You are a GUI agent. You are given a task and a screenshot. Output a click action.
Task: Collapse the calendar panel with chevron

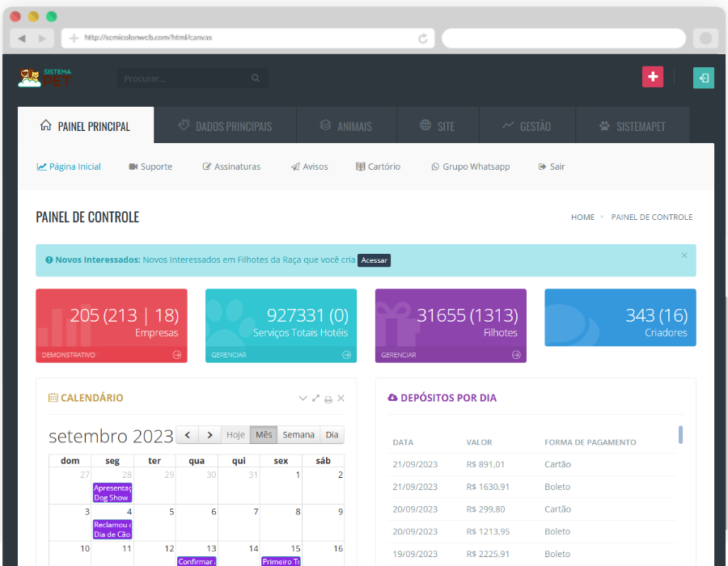point(303,399)
